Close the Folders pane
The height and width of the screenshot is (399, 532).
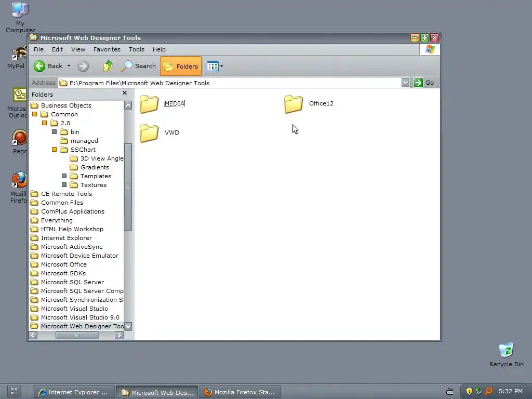point(125,92)
